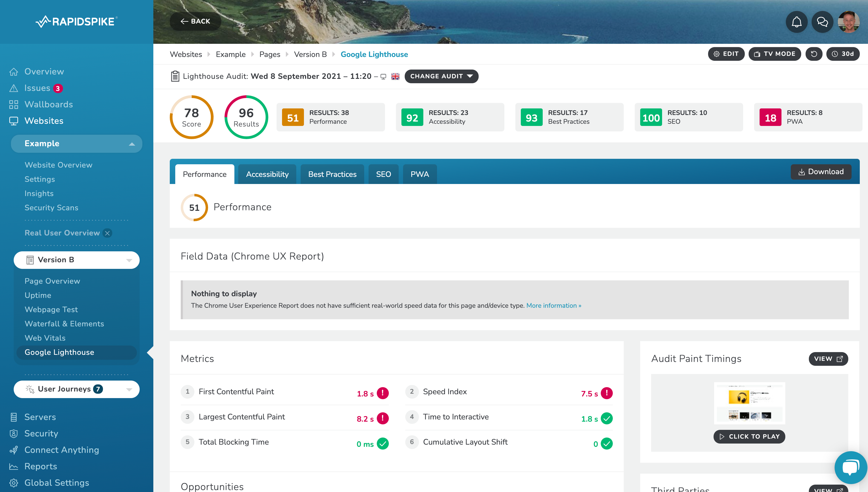Open Insights in sidebar
This screenshot has height=492, width=868.
[x=39, y=194]
